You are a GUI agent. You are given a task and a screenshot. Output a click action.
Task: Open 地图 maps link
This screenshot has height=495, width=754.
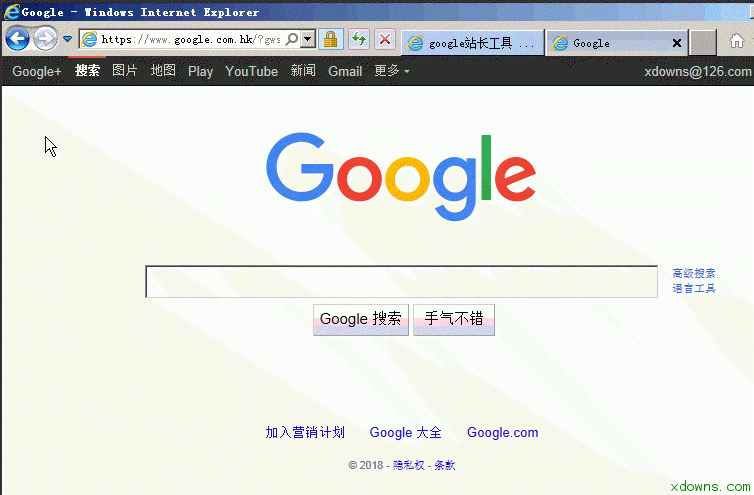pos(163,71)
